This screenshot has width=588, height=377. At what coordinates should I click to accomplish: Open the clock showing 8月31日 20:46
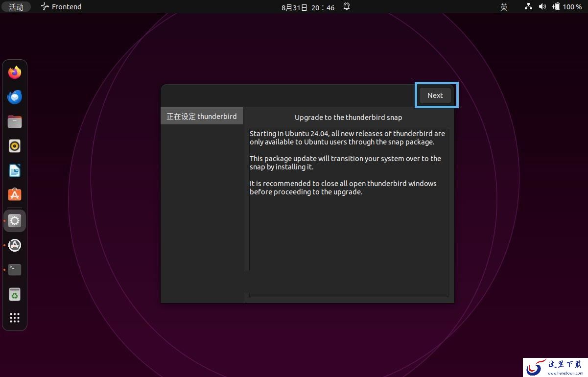(x=308, y=7)
